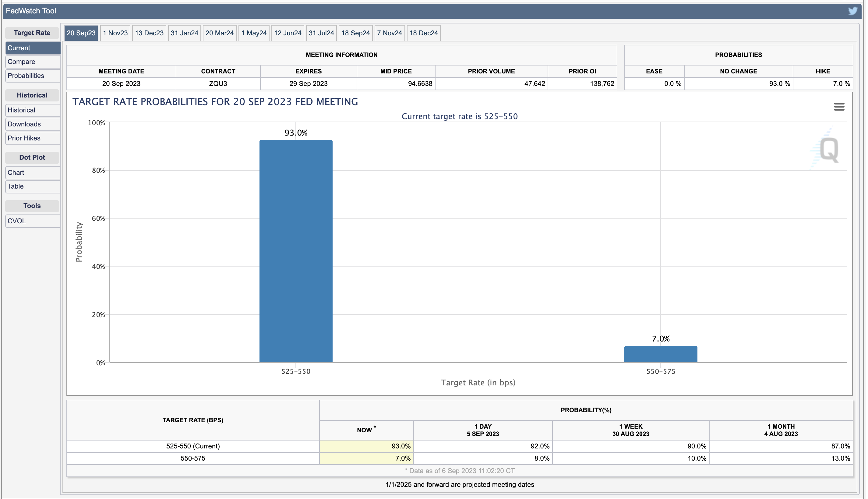Viewport: 868px width, 499px height.
Task: Select the 1 Nov23 meeting tab
Action: [115, 33]
